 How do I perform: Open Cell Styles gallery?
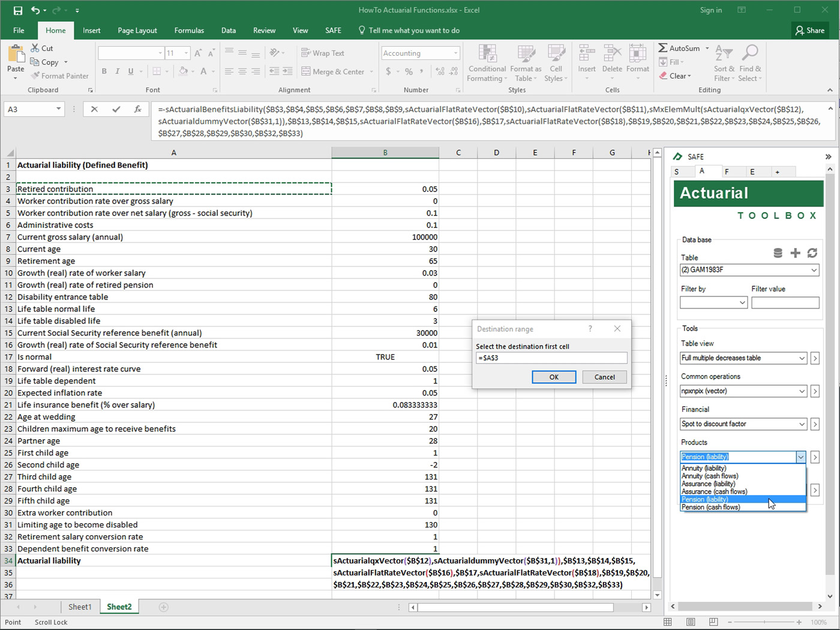(x=556, y=63)
